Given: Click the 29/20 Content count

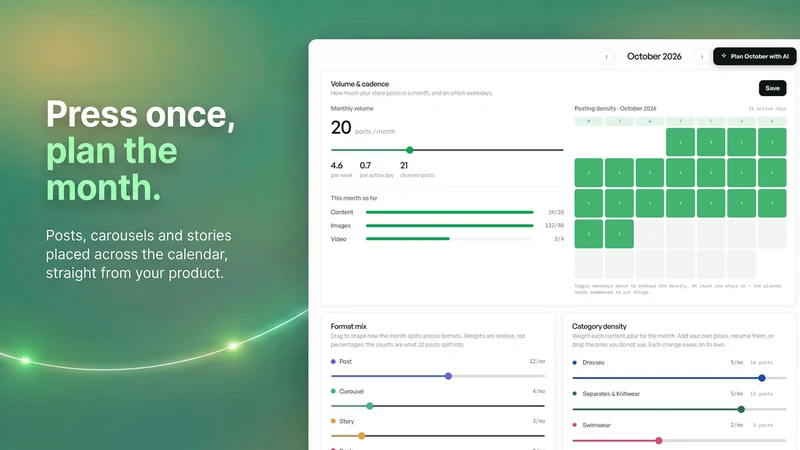Looking at the screenshot, I should (x=556, y=212).
